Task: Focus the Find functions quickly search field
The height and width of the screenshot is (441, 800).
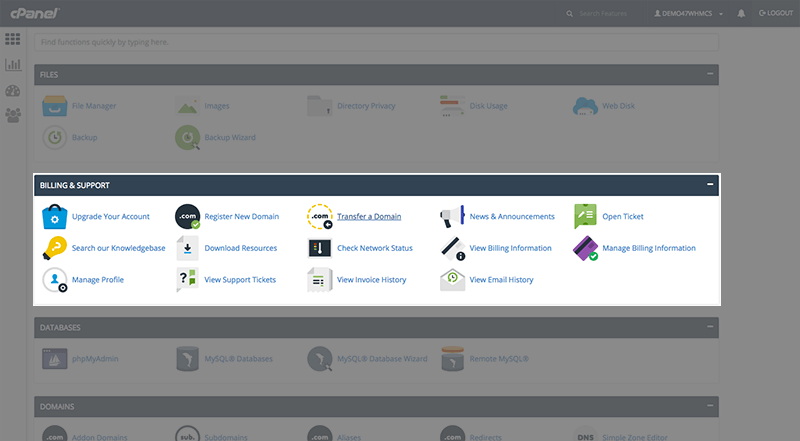Action: click(375, 43)
